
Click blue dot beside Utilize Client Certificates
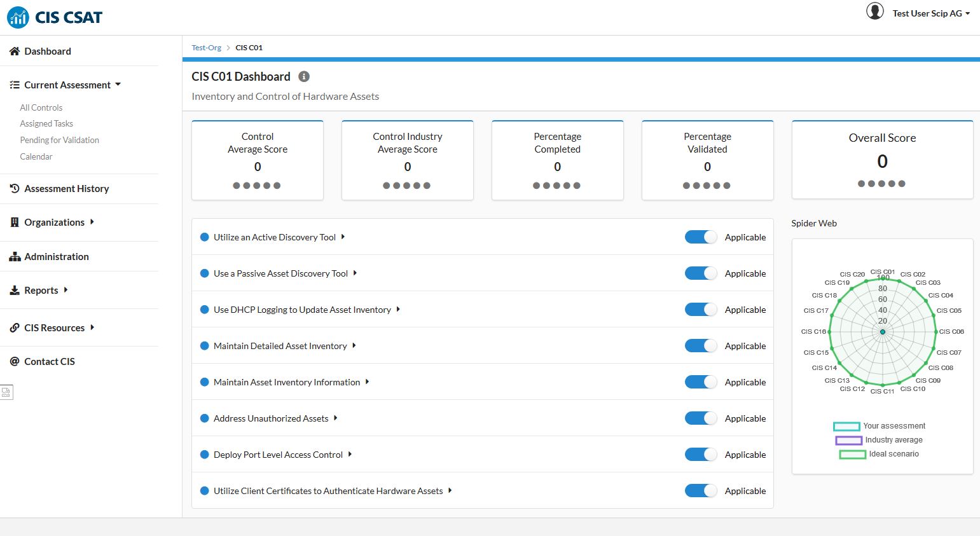click(205, 491)
